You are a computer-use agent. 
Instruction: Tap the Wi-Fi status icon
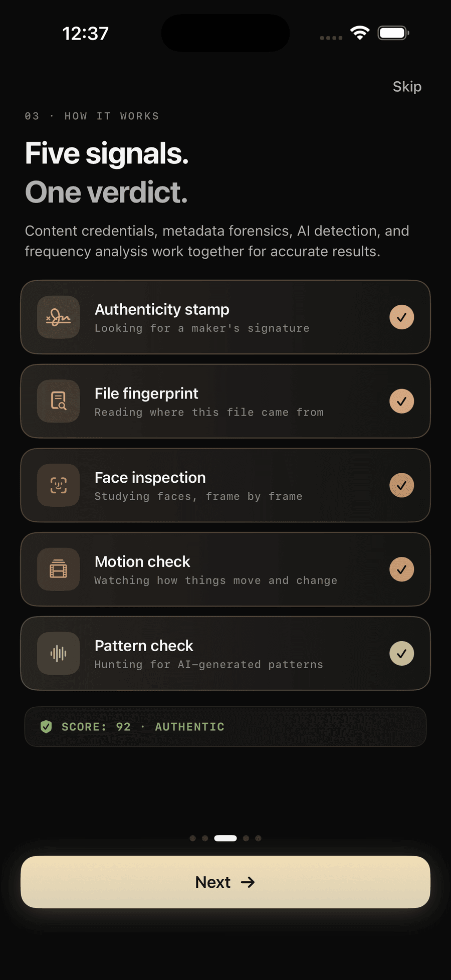pyautogui.click(x=360, y=33)
